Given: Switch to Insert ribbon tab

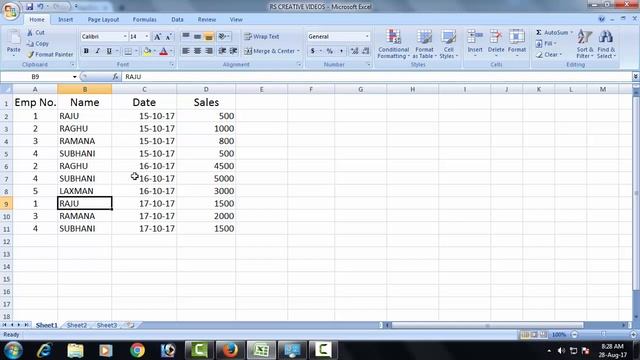Looking at the screenshot, I should click(65, 20).
